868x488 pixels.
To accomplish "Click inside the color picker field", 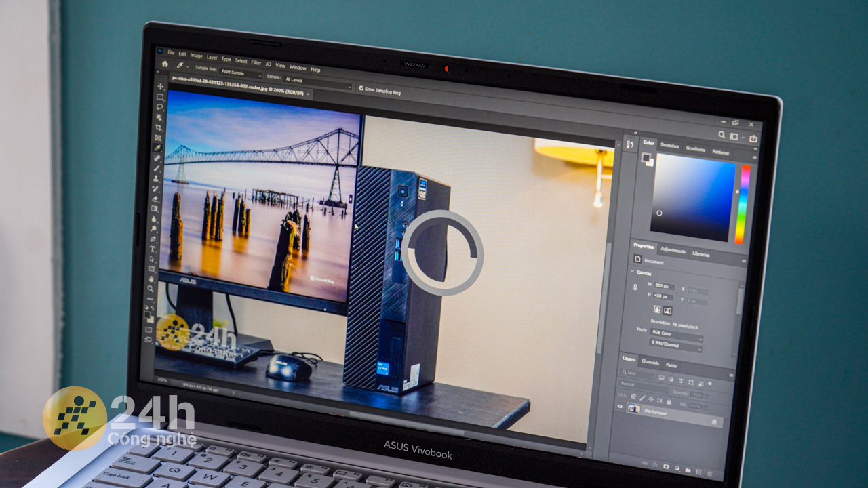I will (x=692, y=198).
